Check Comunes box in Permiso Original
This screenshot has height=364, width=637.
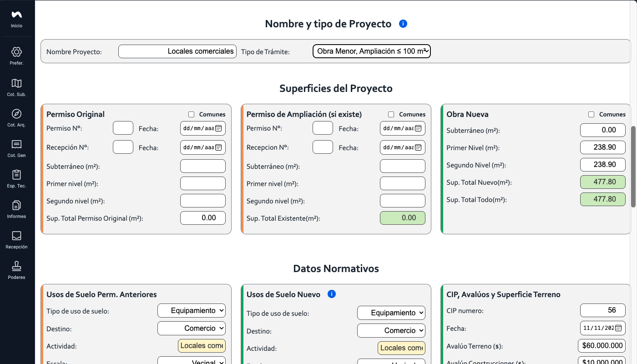[x=191, y=115]
